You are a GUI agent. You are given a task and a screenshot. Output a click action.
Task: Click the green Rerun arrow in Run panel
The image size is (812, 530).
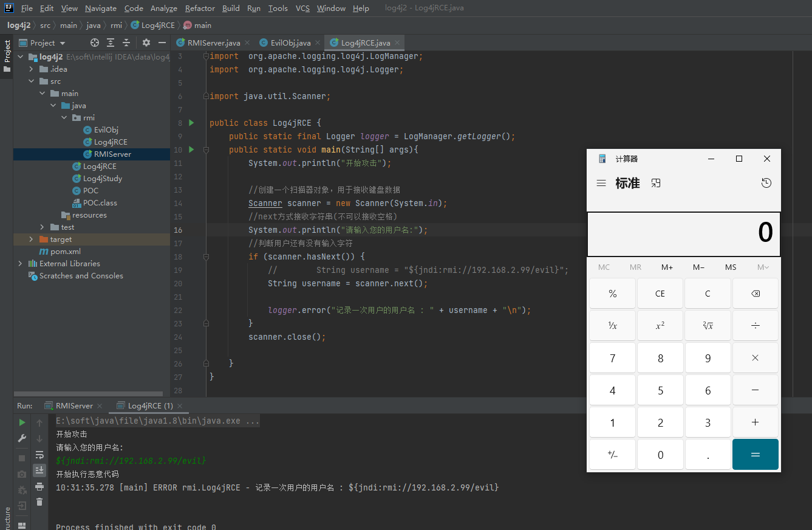tap(22, 422)
